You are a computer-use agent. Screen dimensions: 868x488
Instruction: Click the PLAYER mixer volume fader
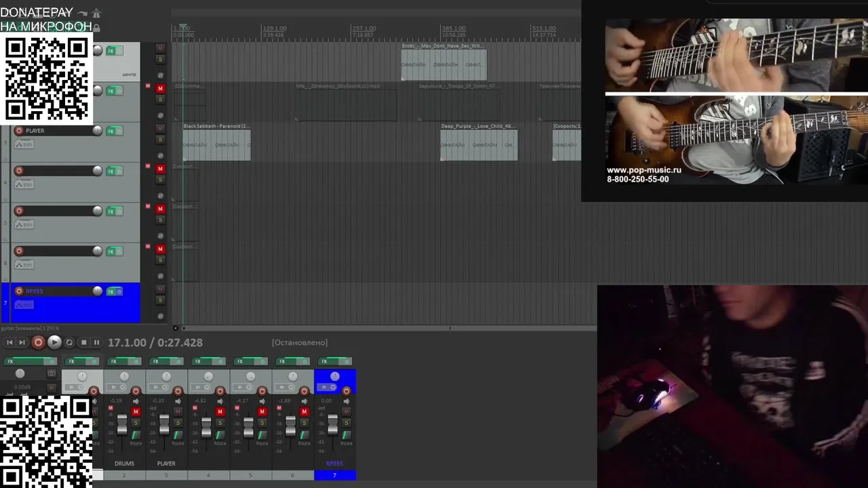pyautogui.click(x=164, y=424)
